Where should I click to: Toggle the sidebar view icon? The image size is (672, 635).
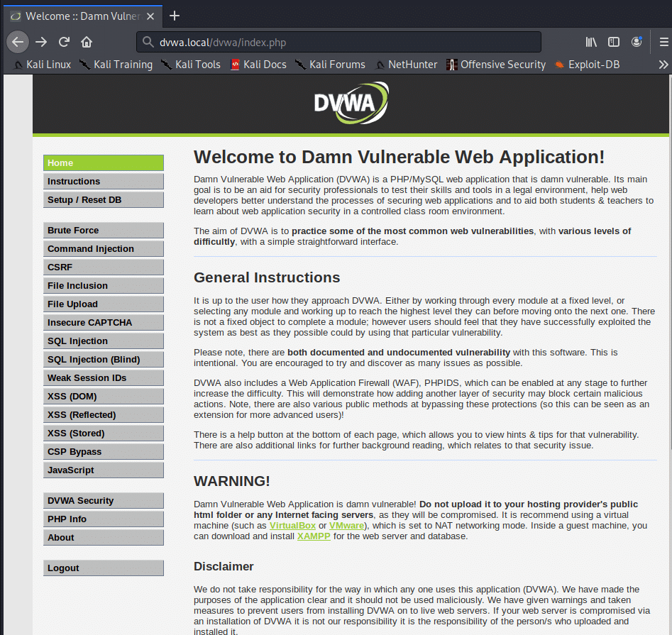pos(614,42)
